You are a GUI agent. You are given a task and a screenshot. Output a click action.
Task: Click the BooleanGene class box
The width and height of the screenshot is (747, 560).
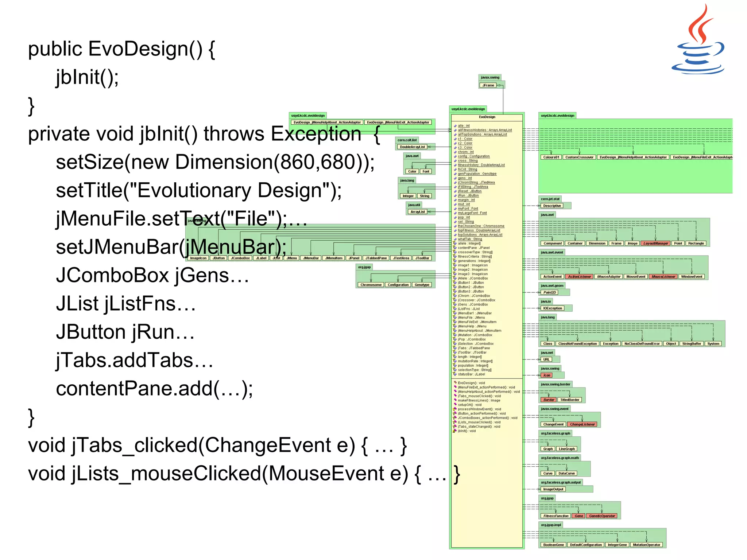553,545
